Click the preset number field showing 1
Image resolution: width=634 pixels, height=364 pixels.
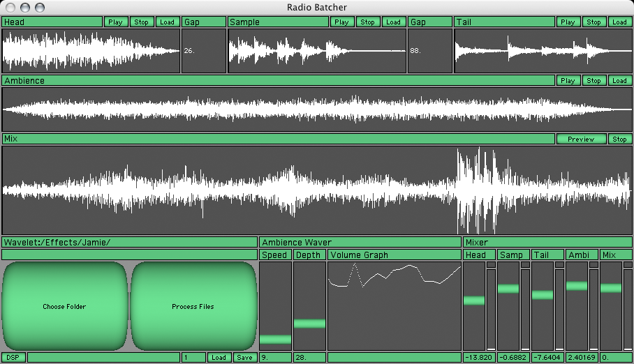(193, 357)
